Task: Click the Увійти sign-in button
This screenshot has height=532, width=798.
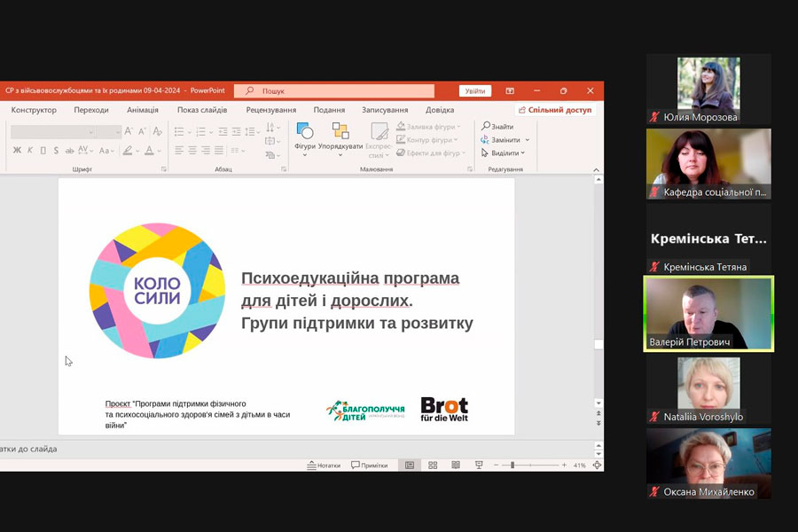Action: point(475,90)
